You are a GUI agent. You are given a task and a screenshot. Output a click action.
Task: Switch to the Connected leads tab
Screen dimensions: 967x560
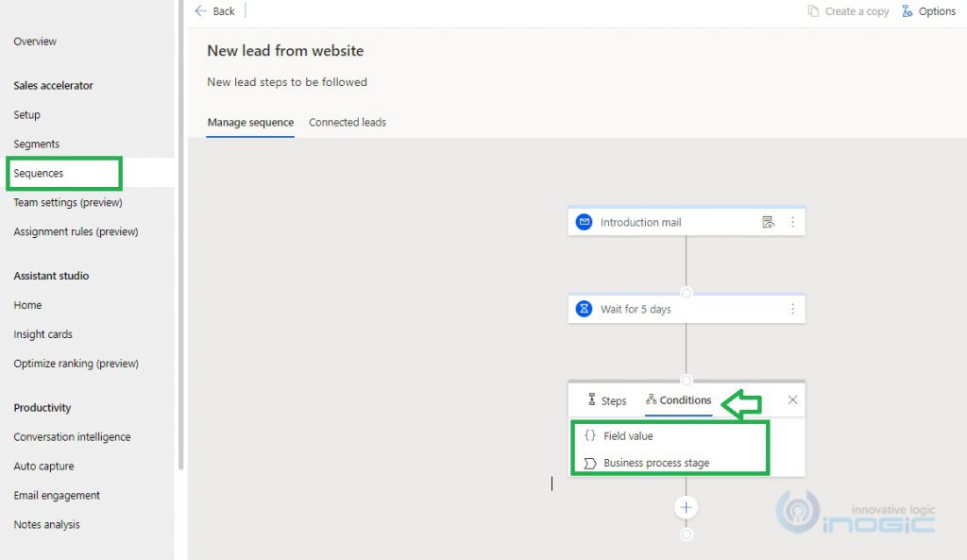click(348, 122)
